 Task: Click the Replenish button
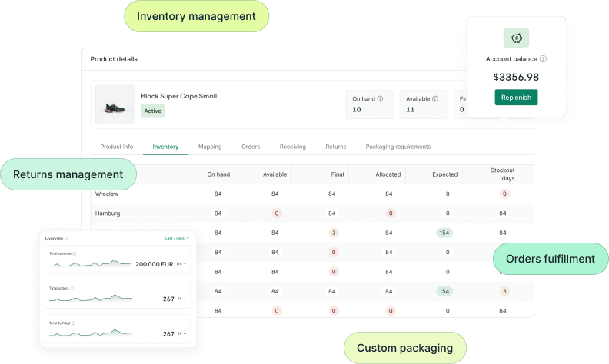click(516, 98)
